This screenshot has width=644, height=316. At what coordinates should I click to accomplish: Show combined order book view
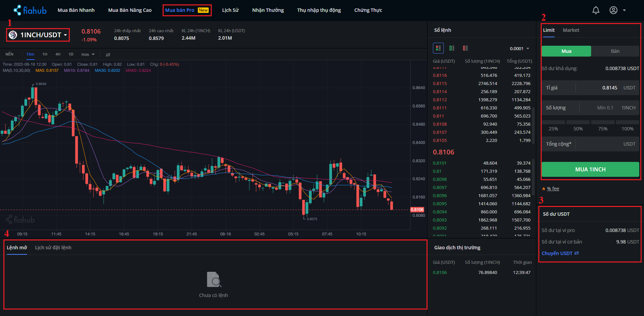(438, 48)
